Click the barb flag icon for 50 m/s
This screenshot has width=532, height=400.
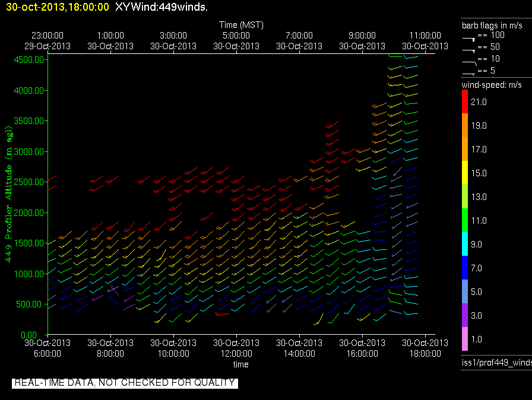point(469,51)
